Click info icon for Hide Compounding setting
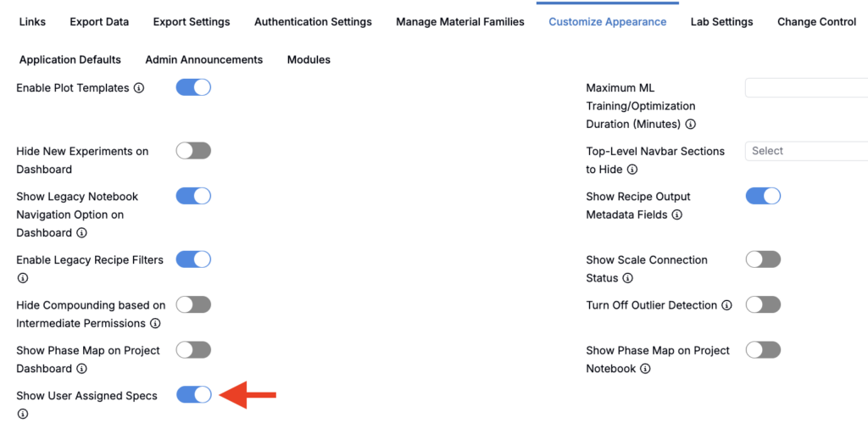This screenshot has width=868, height=429. point(155,324)
